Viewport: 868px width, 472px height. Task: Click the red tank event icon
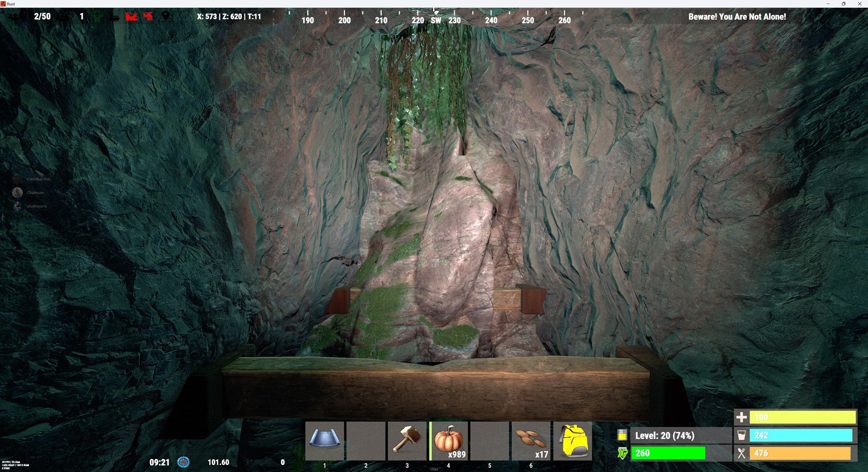click(x=131, y=17)
